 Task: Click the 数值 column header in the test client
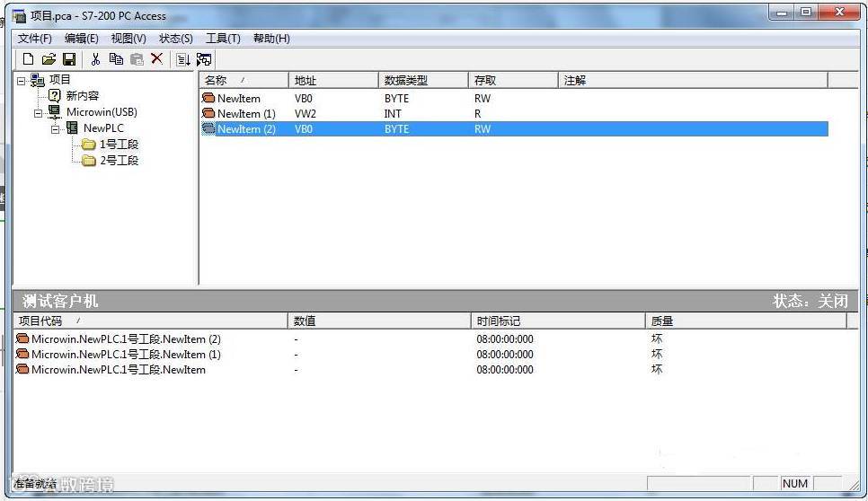click(x=379, y=321)
